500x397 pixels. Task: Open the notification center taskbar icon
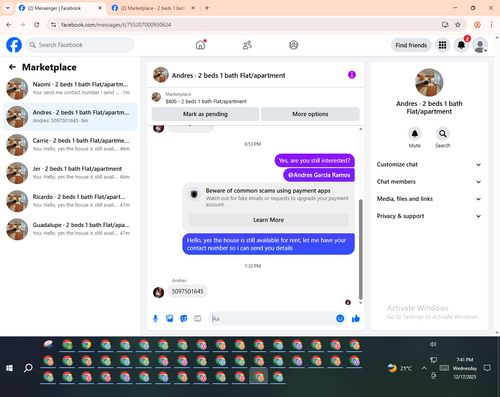487,368
